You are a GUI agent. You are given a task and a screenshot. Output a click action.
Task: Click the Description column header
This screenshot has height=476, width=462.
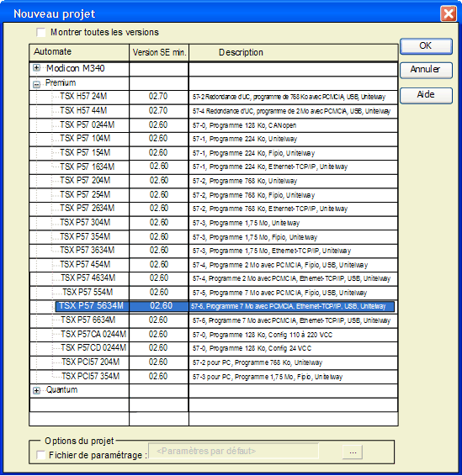point(294,52)
